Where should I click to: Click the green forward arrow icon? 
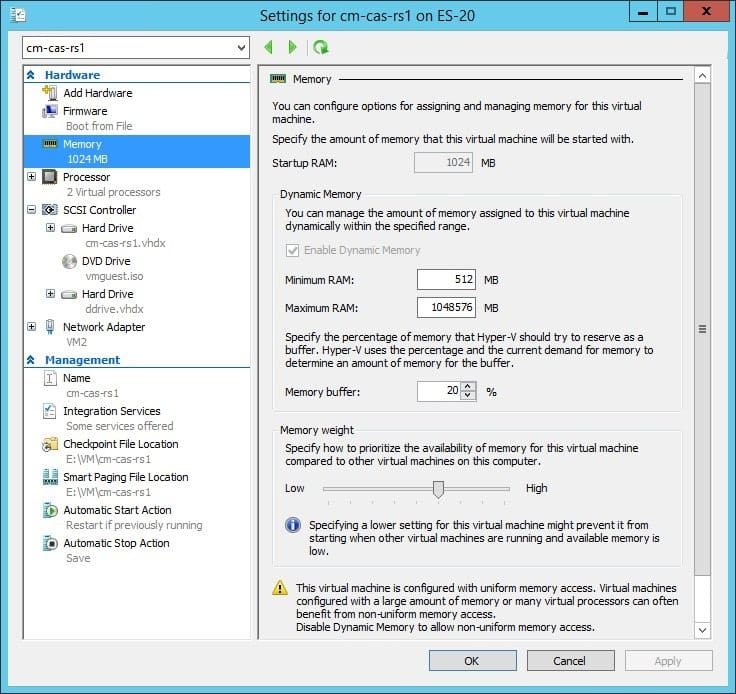point(292,47)
